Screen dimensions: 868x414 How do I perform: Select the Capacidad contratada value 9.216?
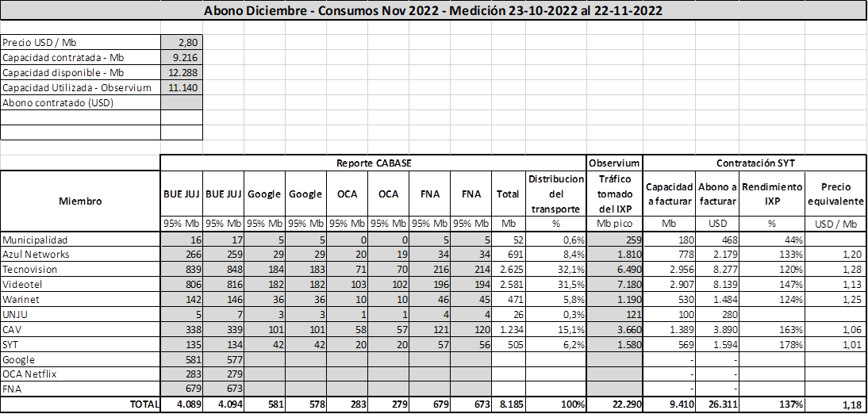(x=182, y=57)
